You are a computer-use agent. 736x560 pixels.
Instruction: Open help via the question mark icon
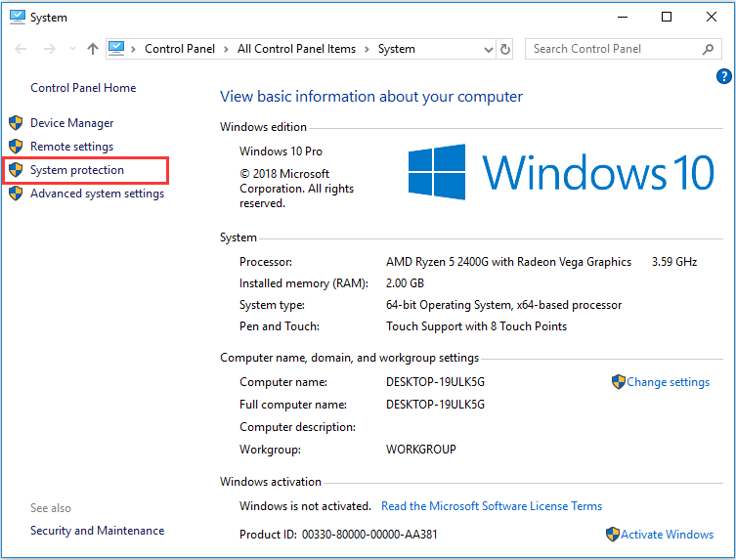[723, 76]
